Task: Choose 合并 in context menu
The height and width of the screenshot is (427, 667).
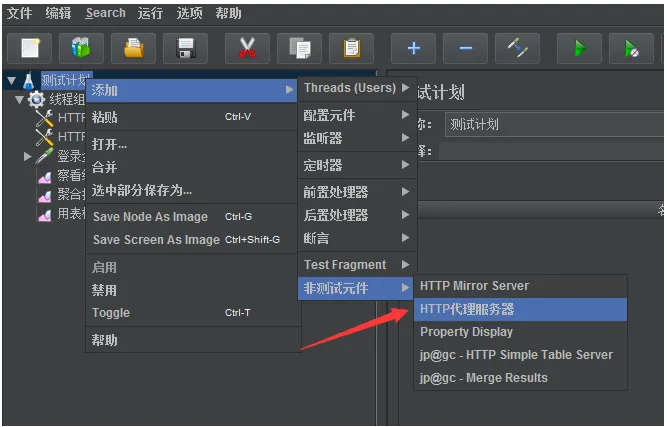Action: pos(191,167)
